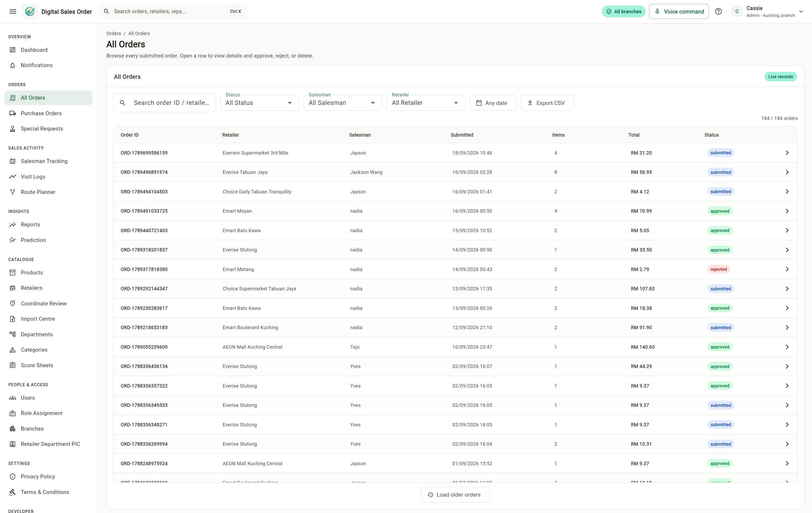Expand the rejected Emart Matang order chevron

[x=787, y=269]
